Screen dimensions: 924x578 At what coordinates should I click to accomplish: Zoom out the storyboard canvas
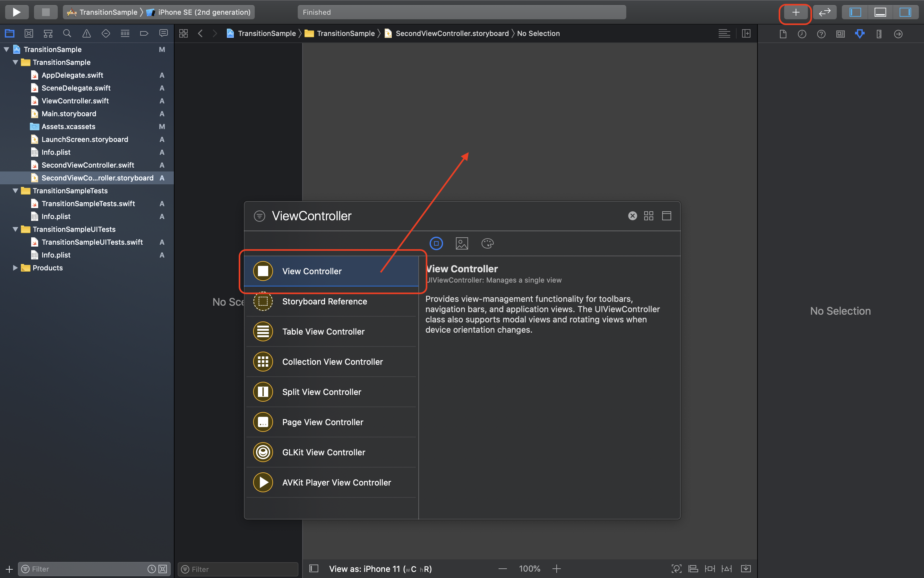point(503,569)
